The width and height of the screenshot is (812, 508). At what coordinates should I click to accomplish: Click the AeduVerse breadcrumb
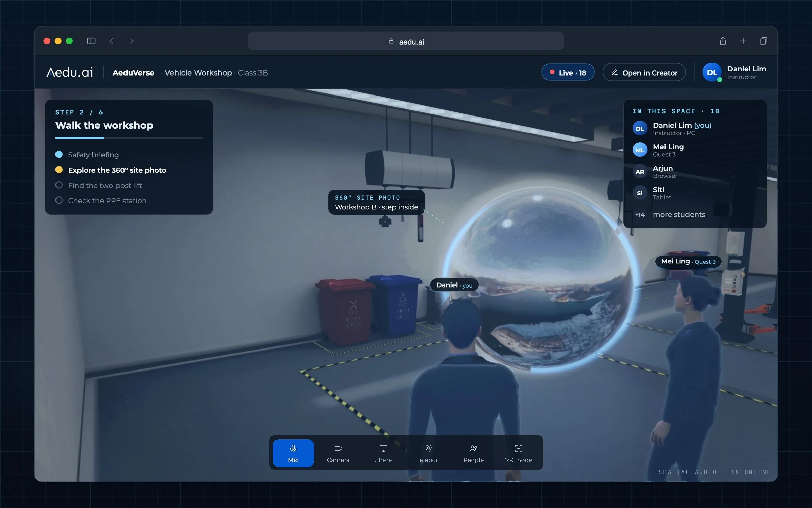pos(133,73)
